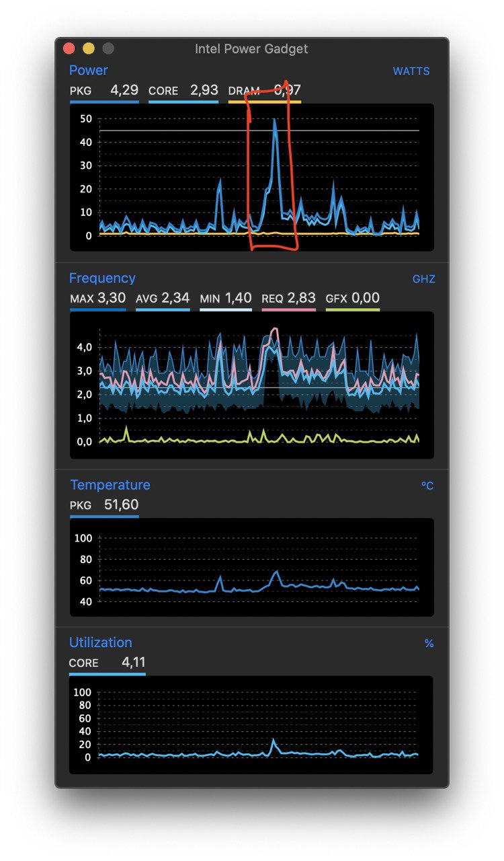
Task: Minimize the window with the yellow button
Action: point(89,48)
